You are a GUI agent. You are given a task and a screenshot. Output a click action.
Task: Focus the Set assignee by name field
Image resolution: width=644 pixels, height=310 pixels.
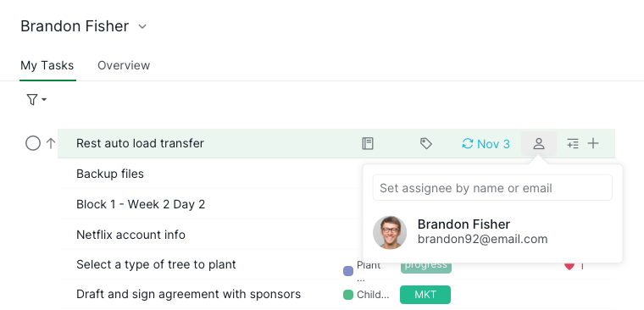(x=492, y=188)
